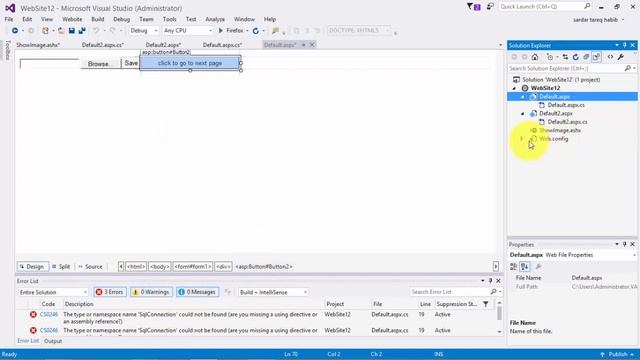Expand the Web.config tree node
This screenshot has height=360, width=640.
521,139
